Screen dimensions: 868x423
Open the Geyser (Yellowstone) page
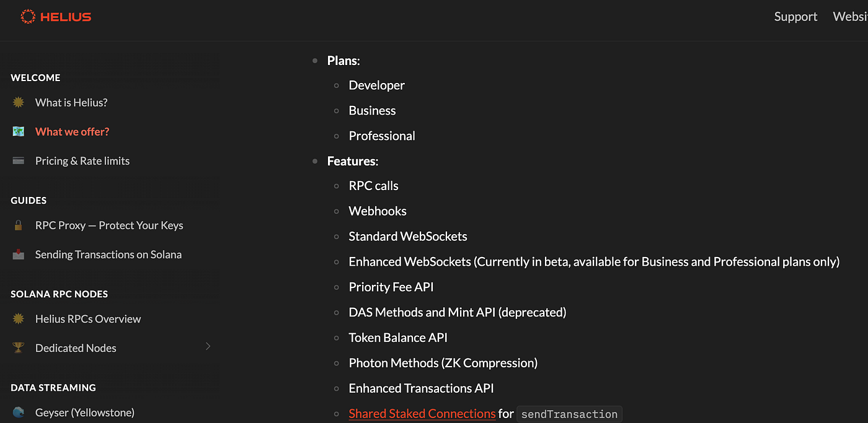pos(85,412)
